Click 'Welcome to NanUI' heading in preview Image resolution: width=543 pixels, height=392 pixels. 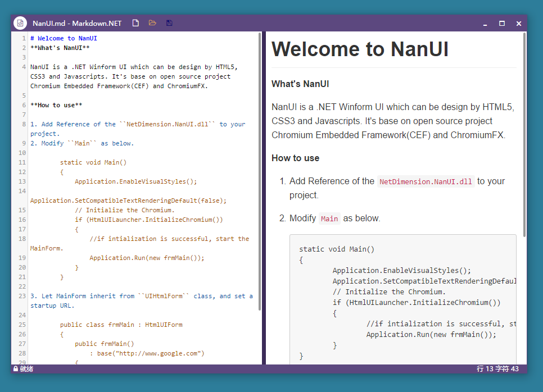click(360, 49)
